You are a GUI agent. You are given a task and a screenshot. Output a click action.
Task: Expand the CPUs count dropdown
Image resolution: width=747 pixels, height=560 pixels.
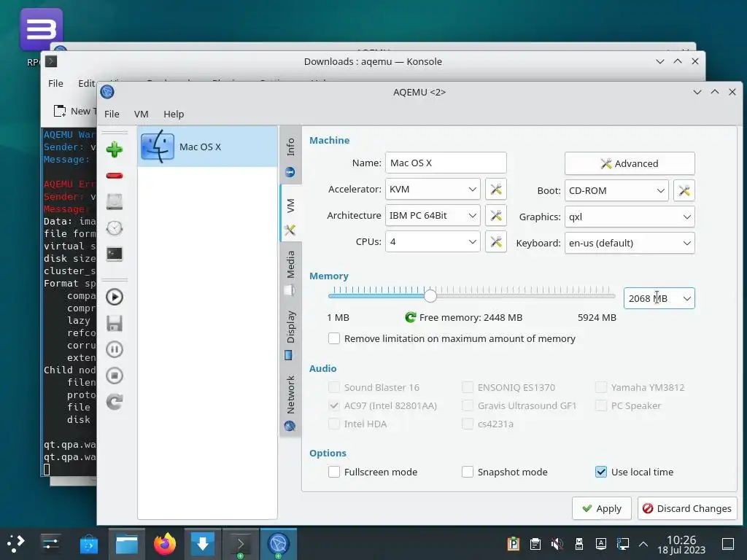click(x=433, y=241)
